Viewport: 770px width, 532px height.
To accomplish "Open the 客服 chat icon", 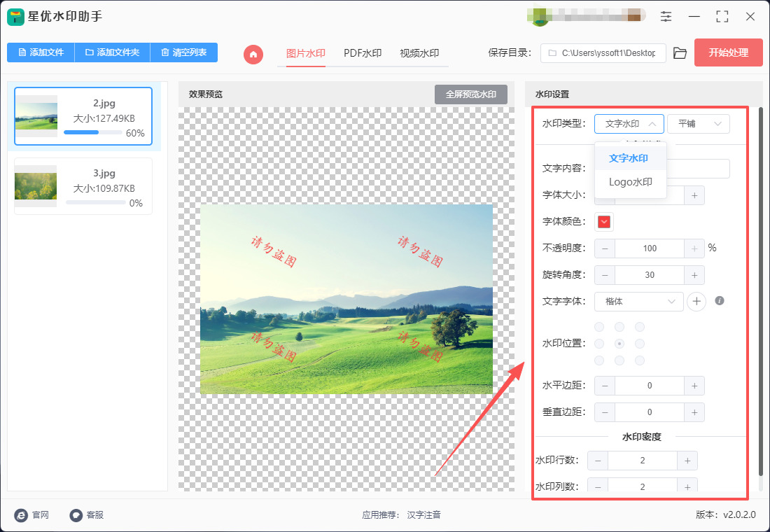I will (x=76, y=514).
